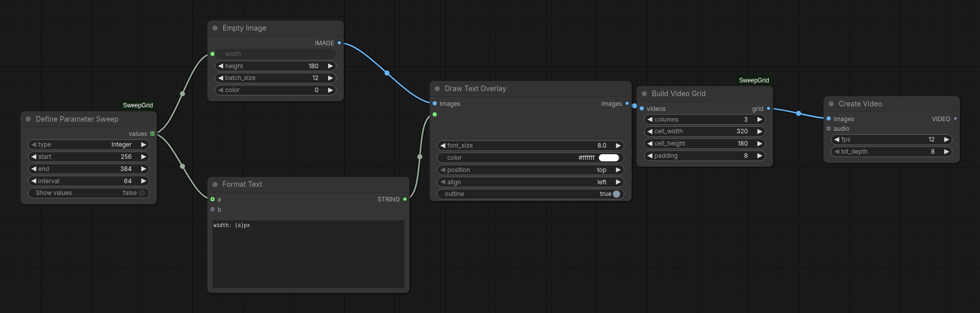Increase padding with its right arrow

[x=759, y=156]
